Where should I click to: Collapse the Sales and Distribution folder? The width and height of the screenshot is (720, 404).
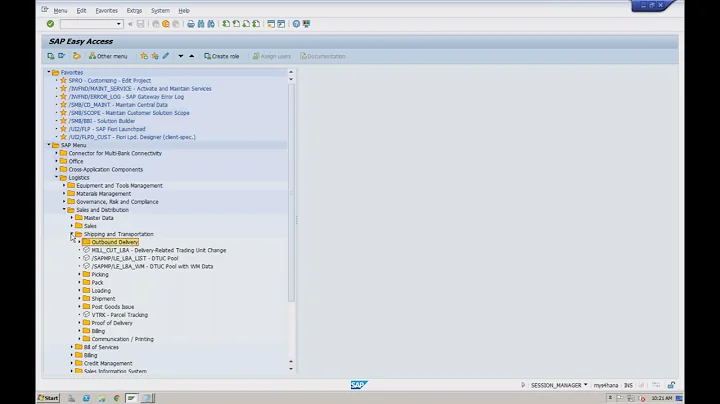[x=64, y=209]
